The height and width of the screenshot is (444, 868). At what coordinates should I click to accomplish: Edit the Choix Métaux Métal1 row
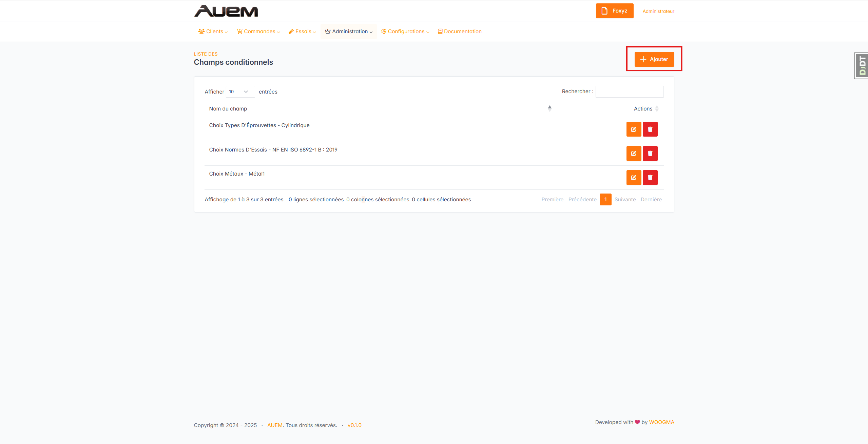[633, 178]
